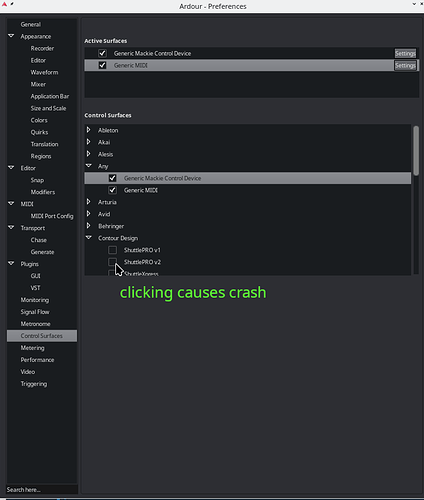Open Modifiers preferences
The image size is (424, 500).
coord(43,192)
